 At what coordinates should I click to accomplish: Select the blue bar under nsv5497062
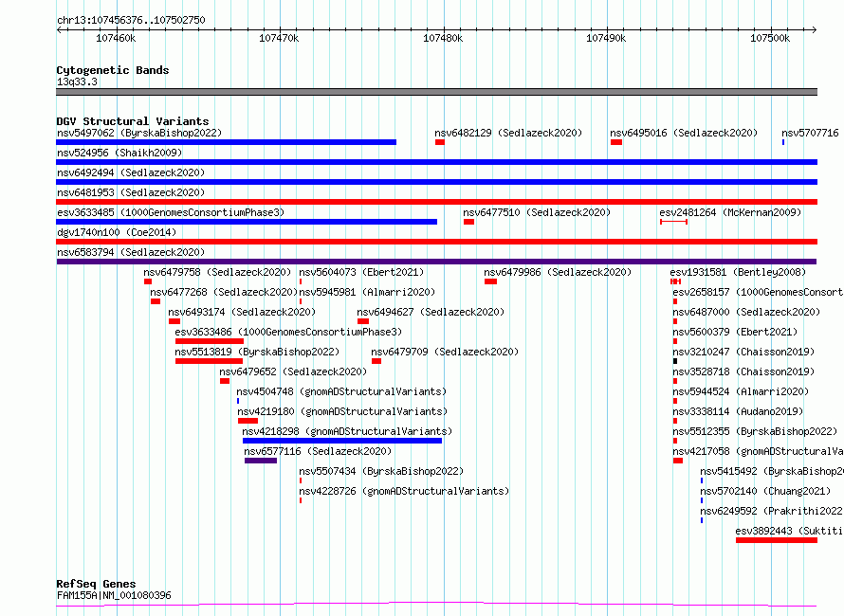[x=226, y=142]
